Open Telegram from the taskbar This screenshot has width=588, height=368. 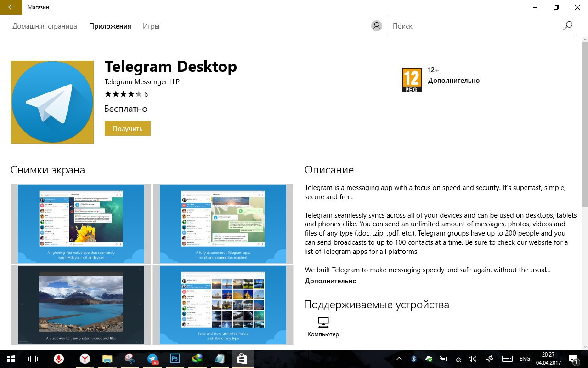(153, 359)
